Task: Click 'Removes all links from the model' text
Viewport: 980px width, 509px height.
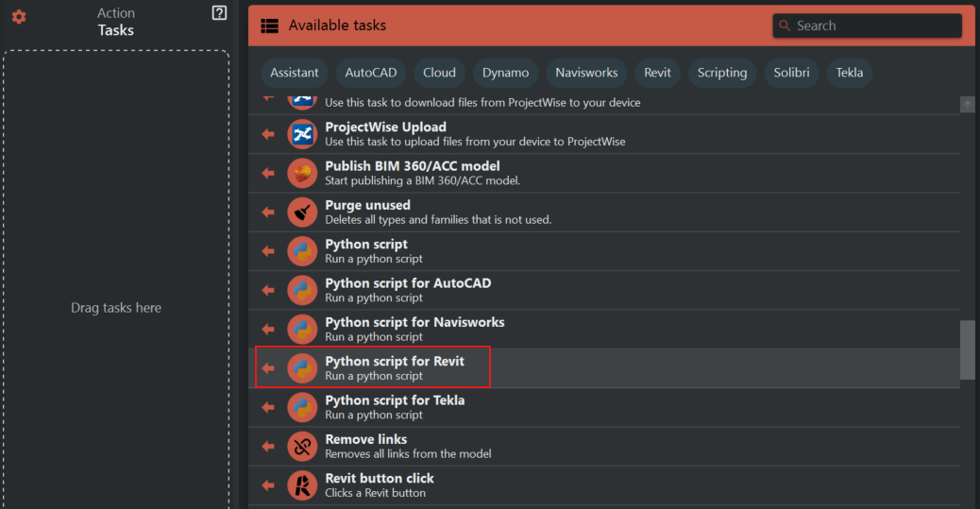Action: (408, 454)
